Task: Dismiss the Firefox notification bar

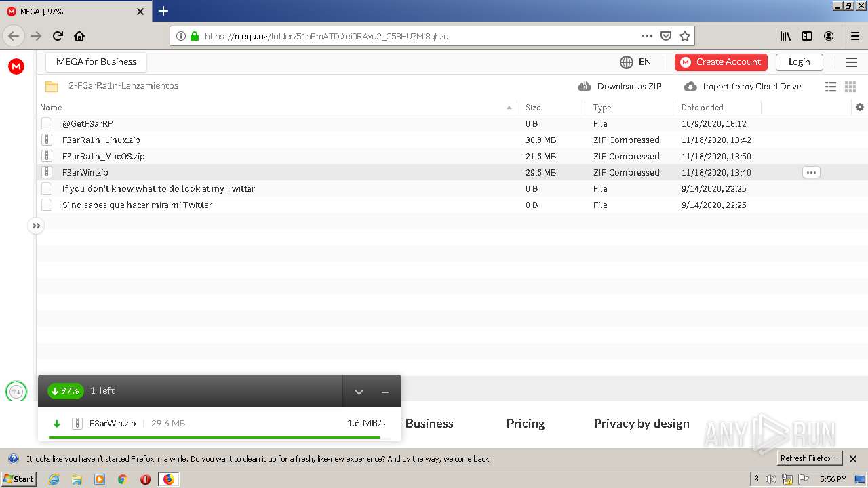Action: pyautogui.click(x=853, y=459)
